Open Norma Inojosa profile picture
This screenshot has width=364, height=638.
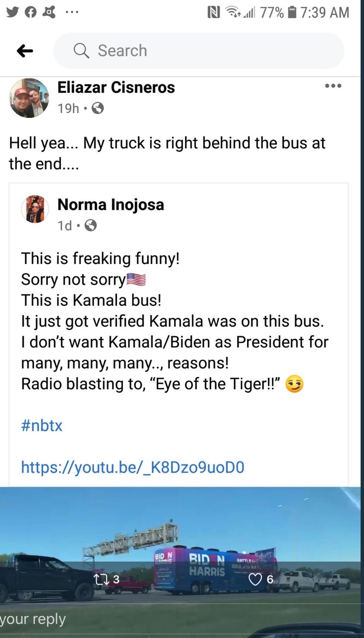(x=35, y=209)
